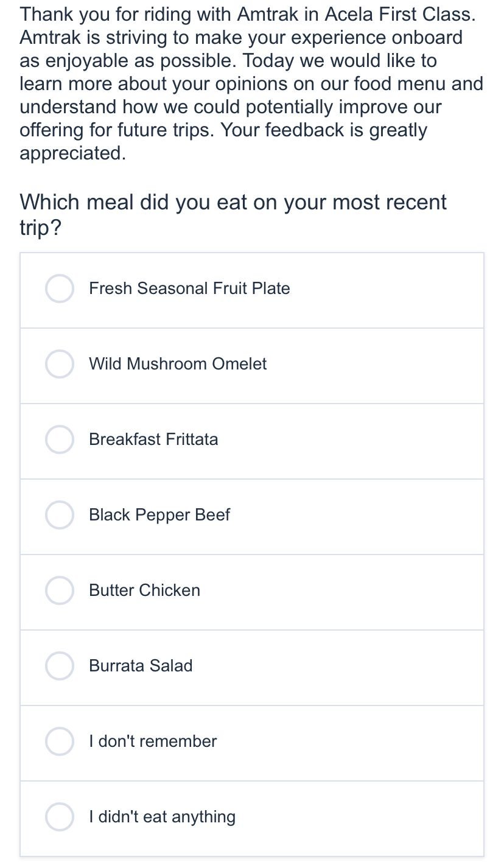The width and height of the screenshot is (504, 868).
Task: Click the Amtrak Acela thank-you intro paragraph
Action: 251,84
